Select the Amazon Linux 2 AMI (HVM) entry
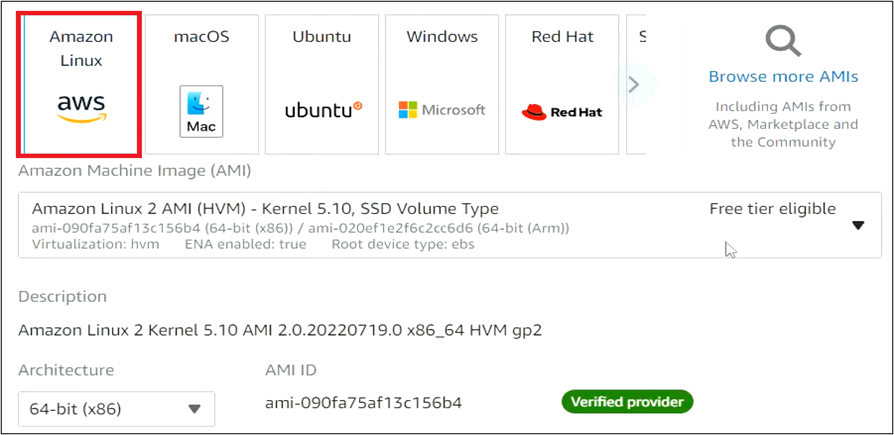Image resolution: width=894 pixels, height=435 pixels. click(265, 209)
